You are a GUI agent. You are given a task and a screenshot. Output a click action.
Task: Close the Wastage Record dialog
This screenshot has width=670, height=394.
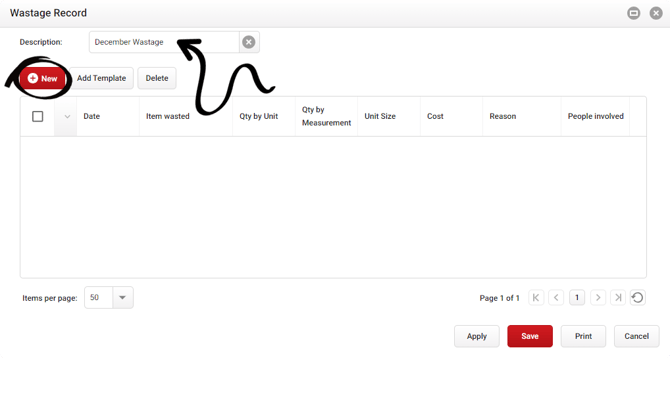(656, 13)
